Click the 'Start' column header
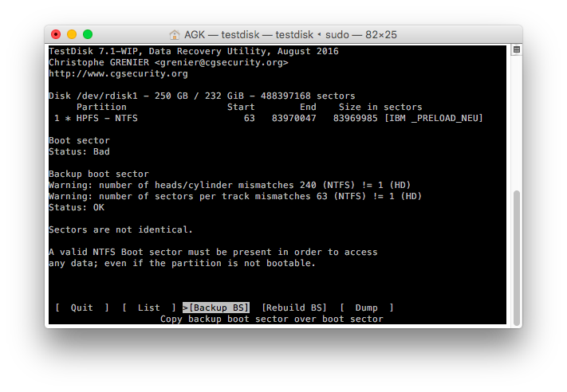The height and width of the screenshot is (392, 567). pos(241,107)
